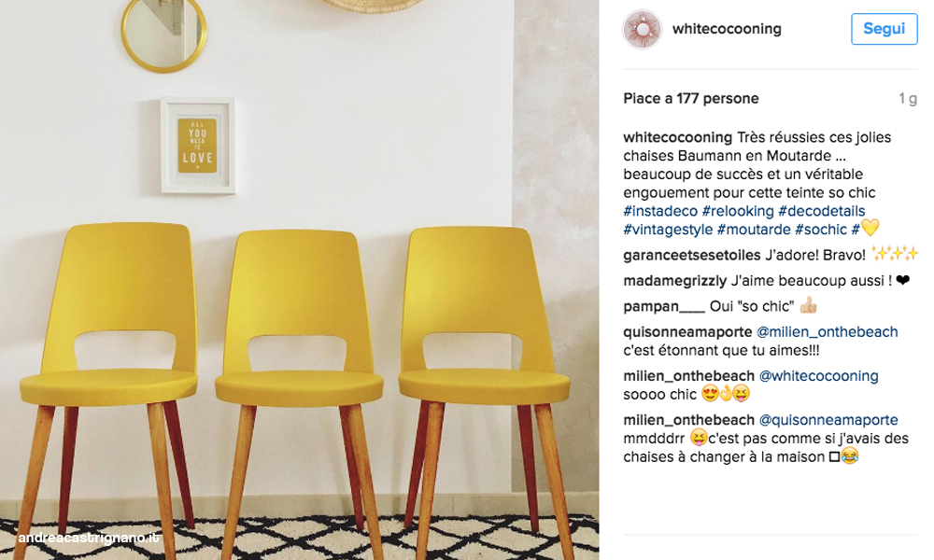This screenshot has height=560, width=934.
Task: Click the @milien_onthebeach mention
Action: [827, 331]
